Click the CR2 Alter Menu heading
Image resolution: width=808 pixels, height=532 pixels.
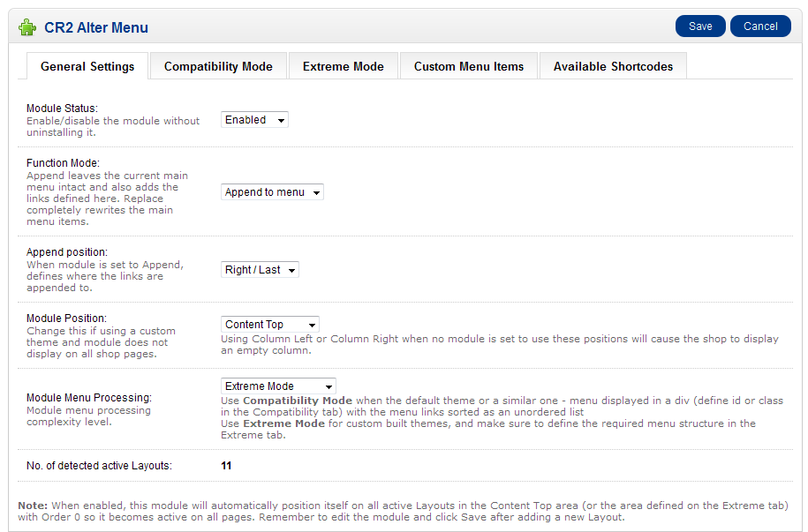[x=96, y=27]
